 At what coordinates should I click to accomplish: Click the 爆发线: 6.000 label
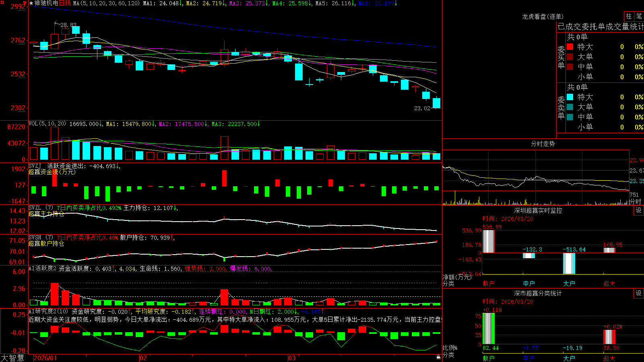(x=251, y=269)
